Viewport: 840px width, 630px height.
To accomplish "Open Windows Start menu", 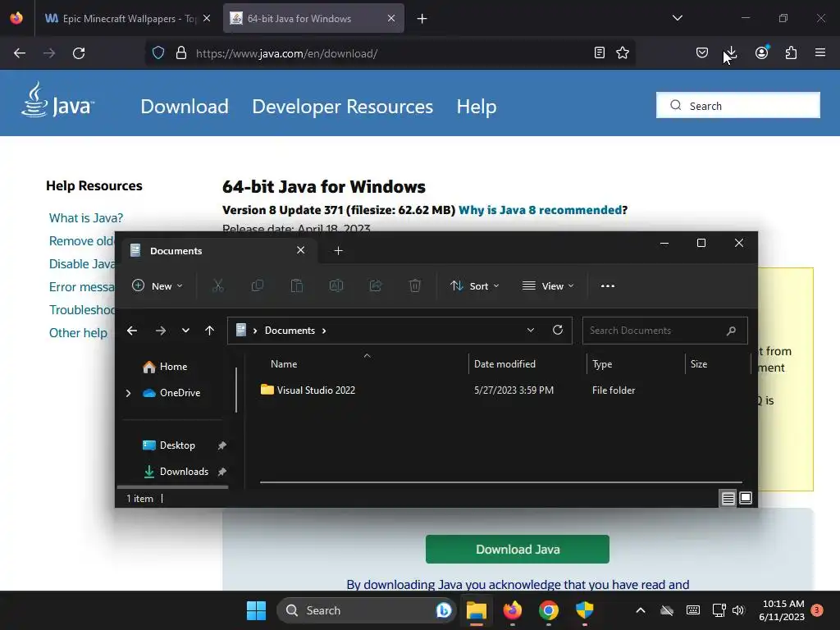I will tap(256, 610).
